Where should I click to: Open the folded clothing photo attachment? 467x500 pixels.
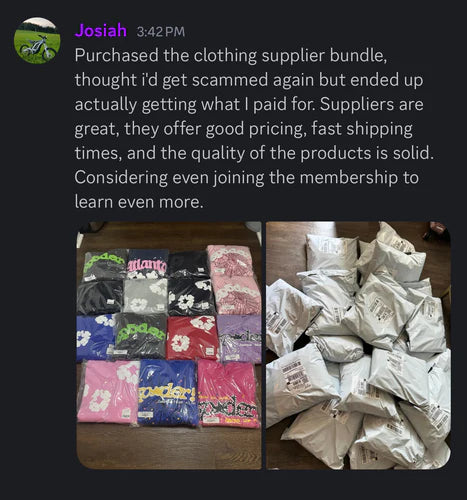point(169,345)
